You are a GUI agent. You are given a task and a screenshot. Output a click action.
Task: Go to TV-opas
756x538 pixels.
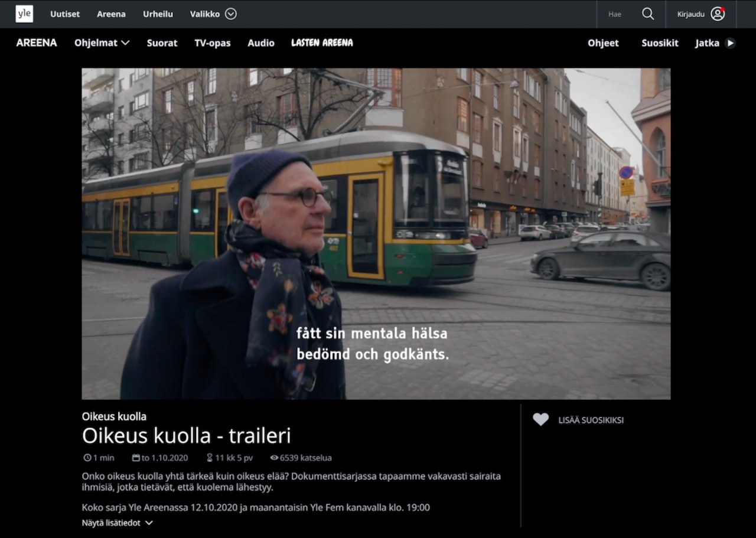tap(213, 43)
